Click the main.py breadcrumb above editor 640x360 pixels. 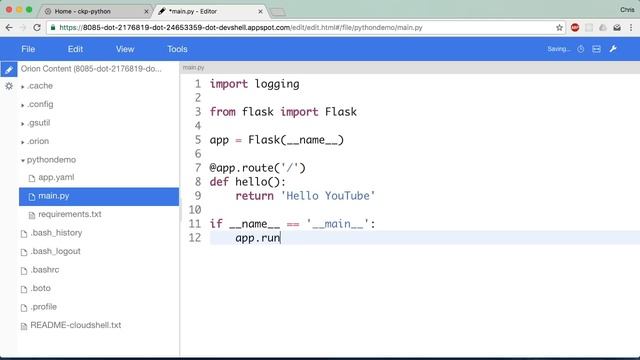[193, 67]
